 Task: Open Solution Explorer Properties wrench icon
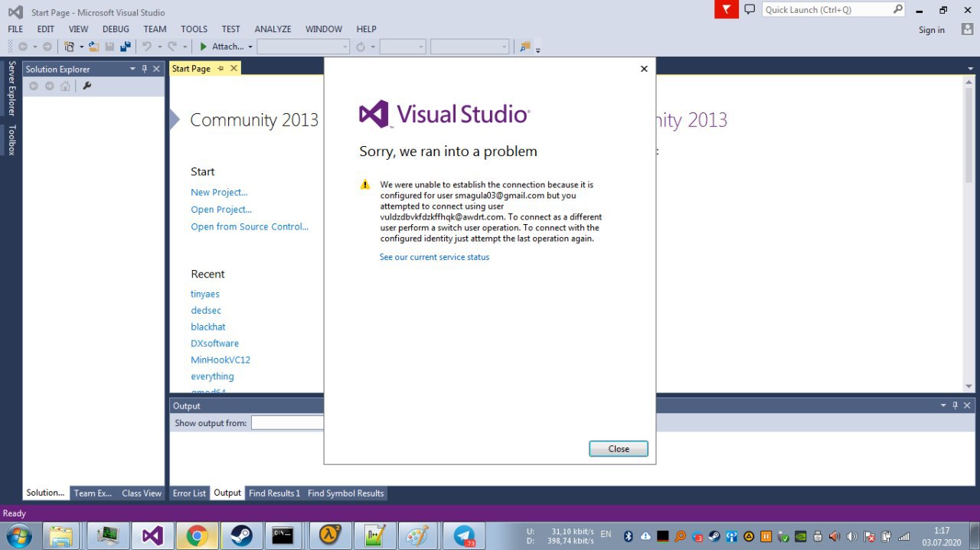pyautogui.click(x=87, y=86)
